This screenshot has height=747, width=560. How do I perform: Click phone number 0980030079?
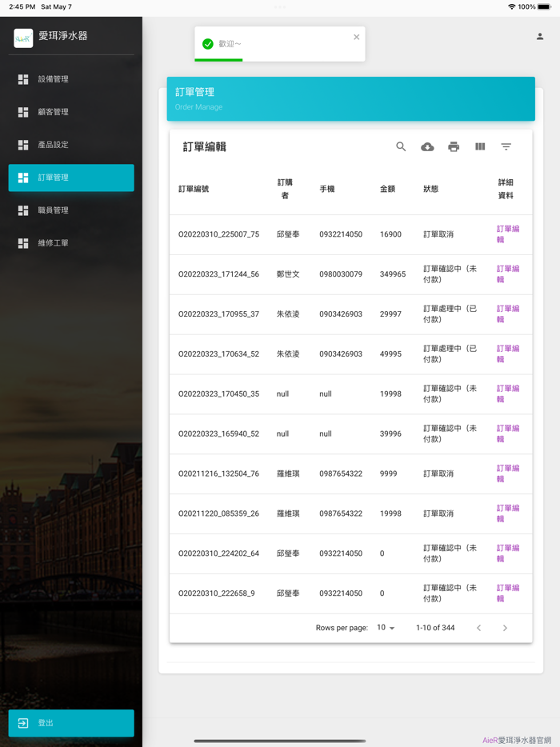tap(341, 274)
